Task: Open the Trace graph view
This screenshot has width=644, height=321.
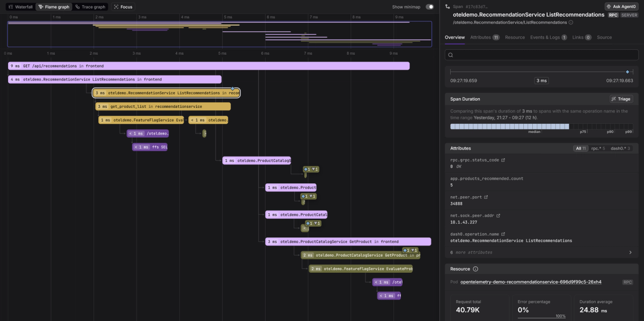Action: [90, 7]
